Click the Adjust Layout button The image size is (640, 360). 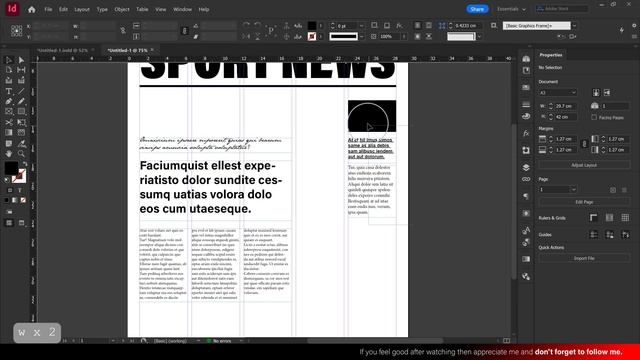[x=584, y=165]
